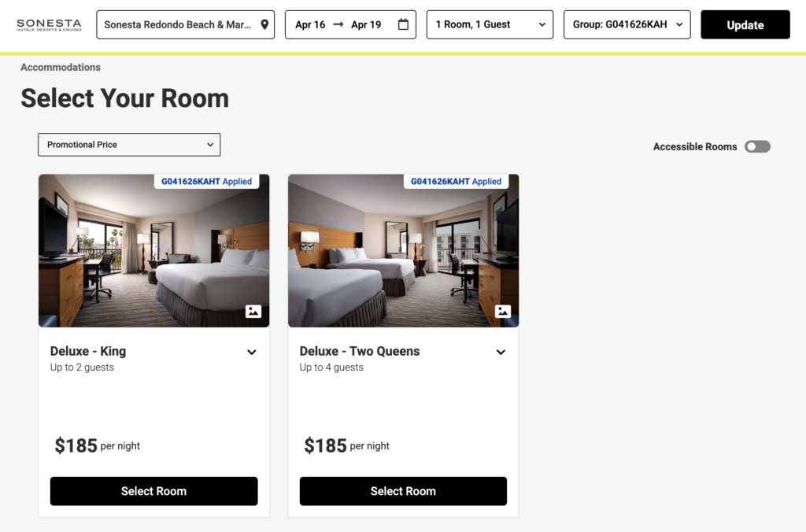Expand Deluxe - Two Queens details chevron
The width and height of the screenshot is (806, 532).
tap(501, 352)
